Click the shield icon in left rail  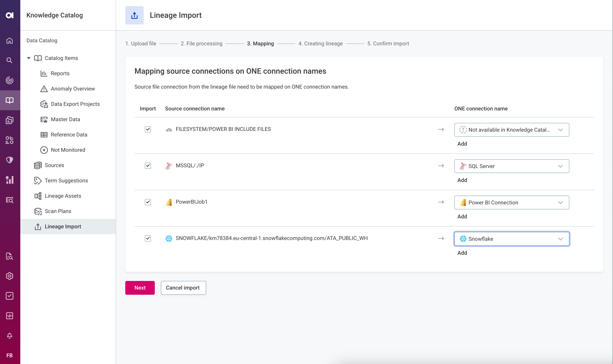pos(10,160)
